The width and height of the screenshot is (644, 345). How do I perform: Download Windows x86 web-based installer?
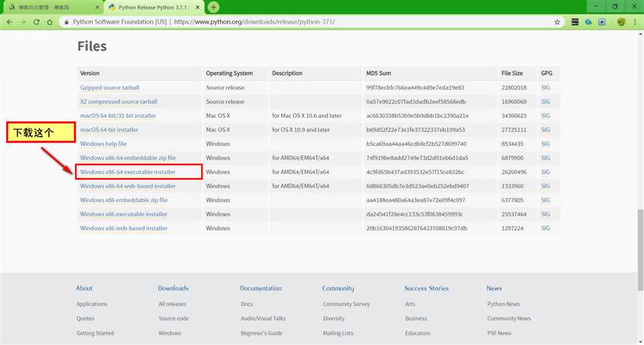(123, 228)
